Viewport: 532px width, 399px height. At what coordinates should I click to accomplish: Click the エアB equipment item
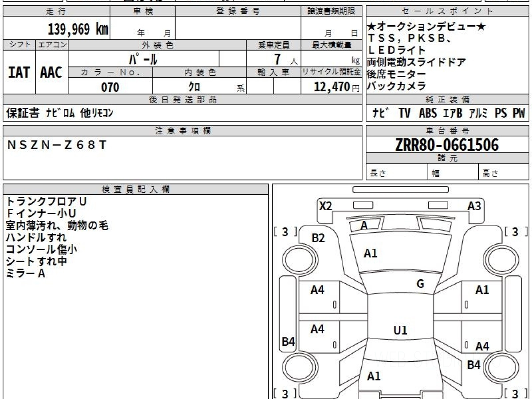pos(453,113)
